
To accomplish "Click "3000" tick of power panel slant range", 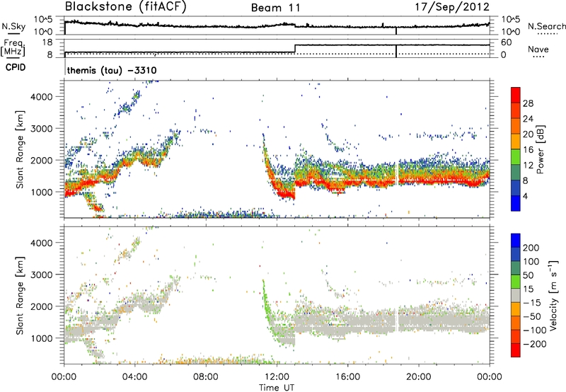I will (x=41, y=129).
